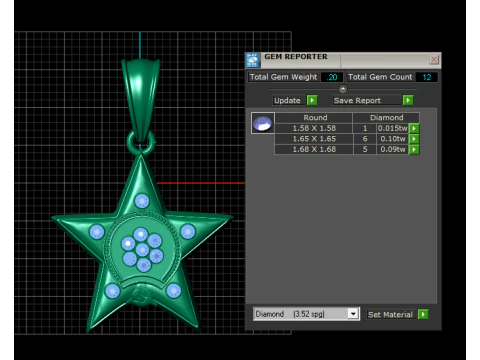Click the count cell showing 5
The height and width of the screenshot is (360, 480).
[365, 149]
